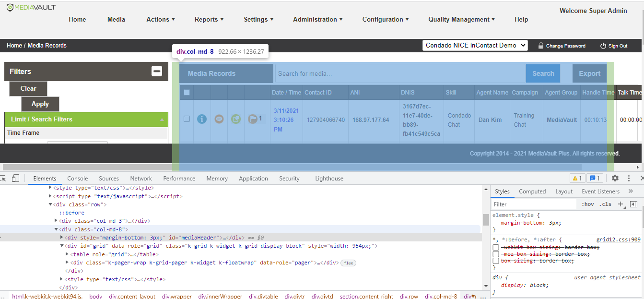Image resolution: width=644 pixels, height=299 pixels.
Task: Collapse the Limit / Search Filters section
Action: [162, 120]
